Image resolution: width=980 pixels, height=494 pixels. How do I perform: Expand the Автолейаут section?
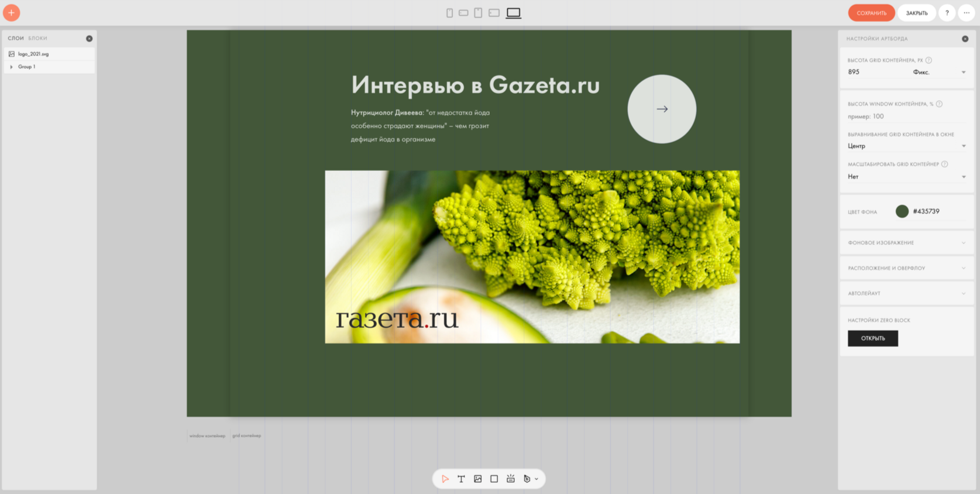click(907, 293)
